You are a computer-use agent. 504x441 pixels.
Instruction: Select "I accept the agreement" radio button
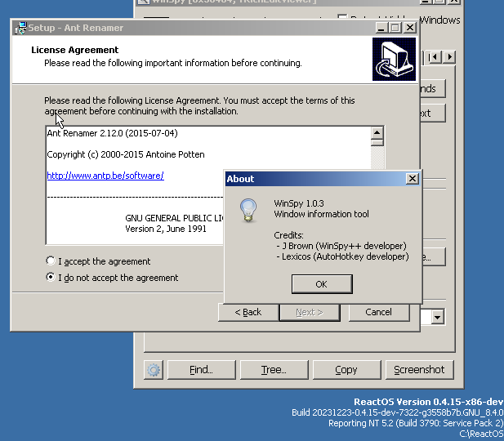point(51,261)
